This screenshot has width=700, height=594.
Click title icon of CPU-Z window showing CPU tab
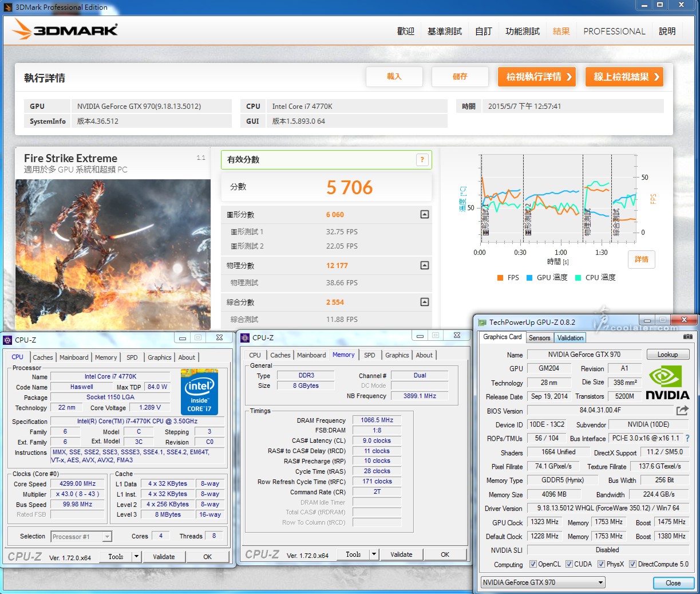pyautogui.click(x=7, y=340)
